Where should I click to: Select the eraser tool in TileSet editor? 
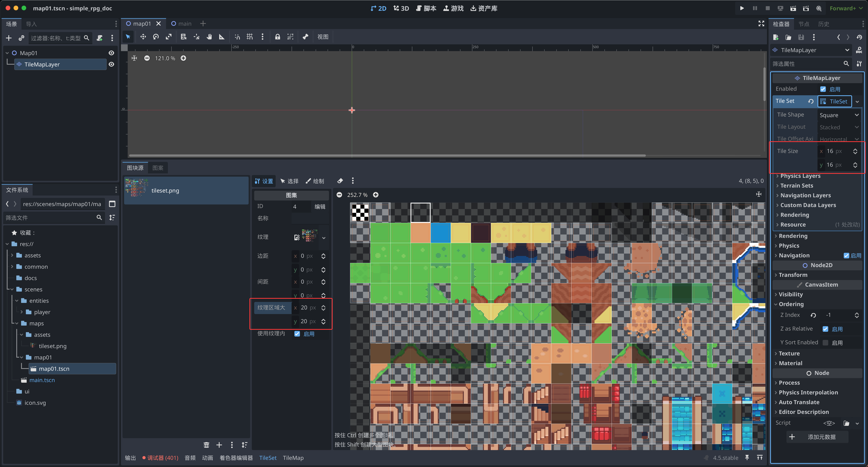(x=340, y=181)
